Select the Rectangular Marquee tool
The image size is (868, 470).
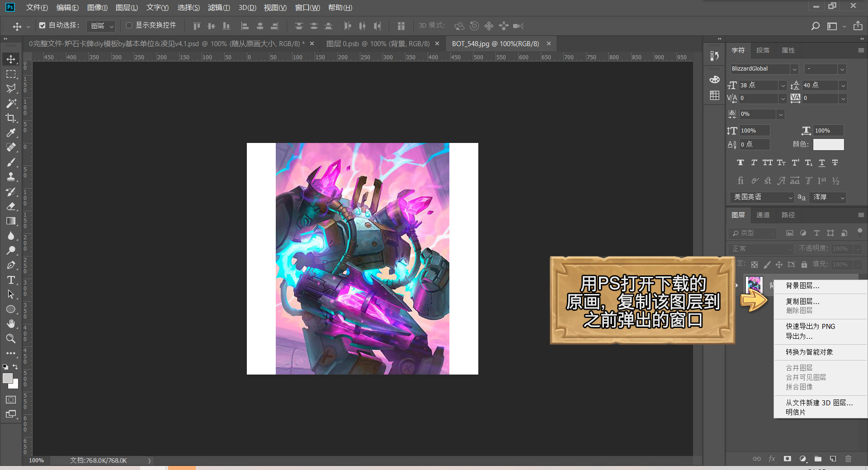[x=11, y=74]
